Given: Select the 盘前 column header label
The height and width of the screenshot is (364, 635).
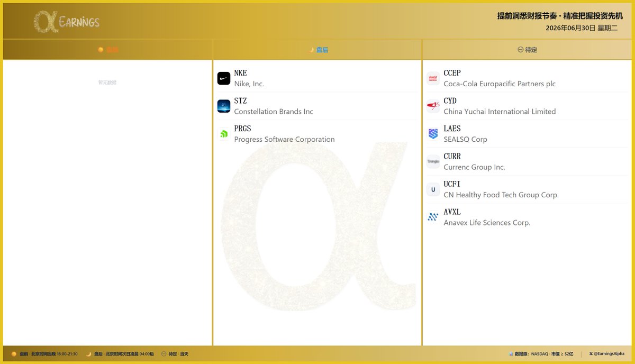Looking at the screenshot, I should pos(112,50).
